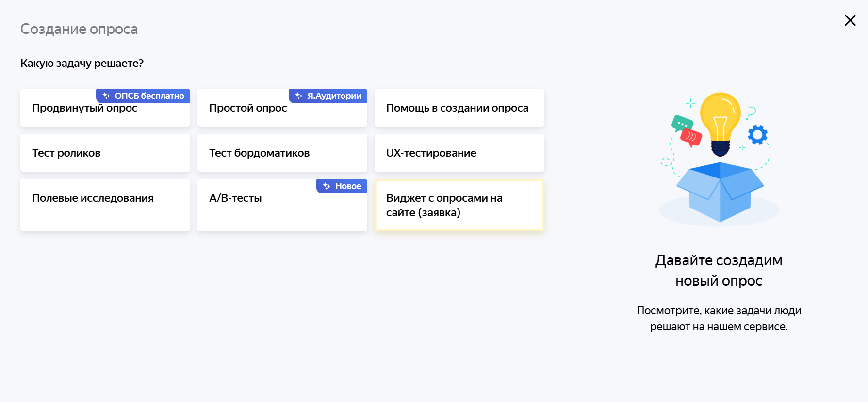
Task: Pick the Тест бордоматиков card
Action: click(282, 153)
